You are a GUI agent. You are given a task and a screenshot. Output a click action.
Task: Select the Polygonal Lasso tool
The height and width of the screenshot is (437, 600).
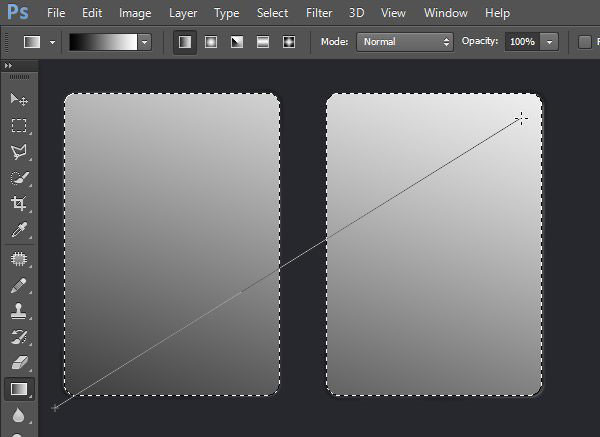click(x=19, y=152)
